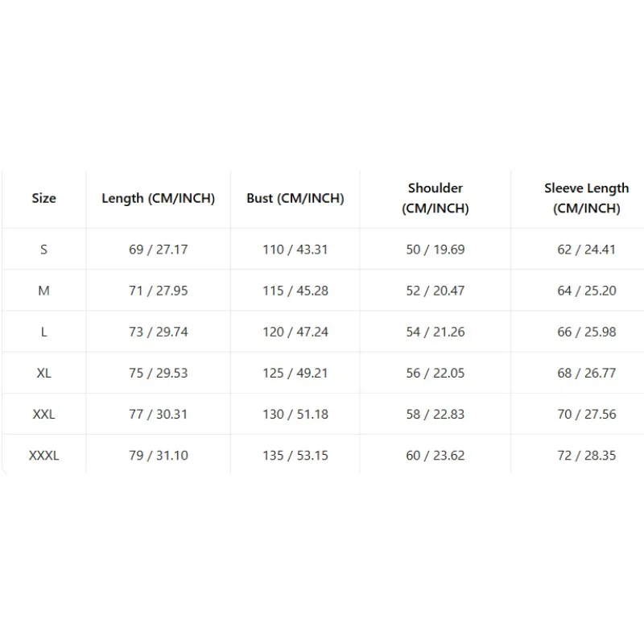Select the 60 / 23.62 shoulder cell
The image size is (644, 644).
click(436, 456)
